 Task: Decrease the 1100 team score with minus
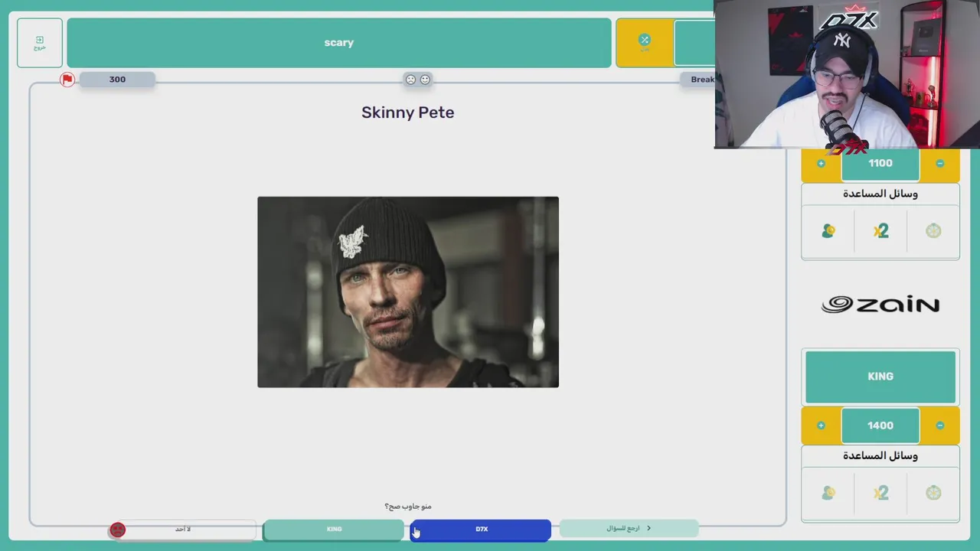point(940,163)
